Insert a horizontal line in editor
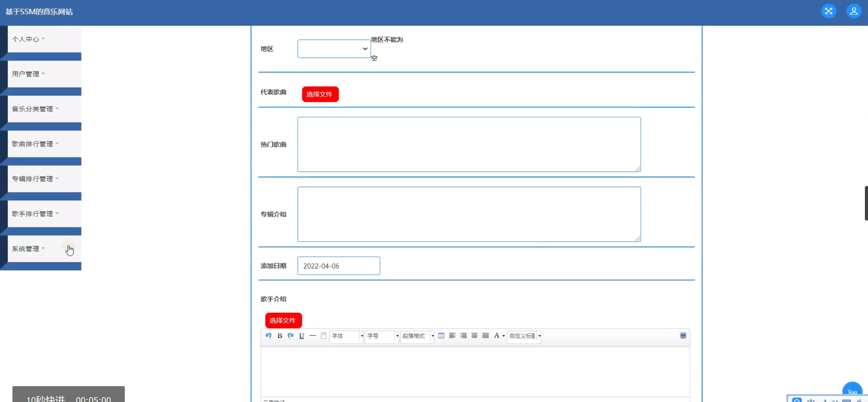This screenshot has height=402, width=868. [312, 335]
